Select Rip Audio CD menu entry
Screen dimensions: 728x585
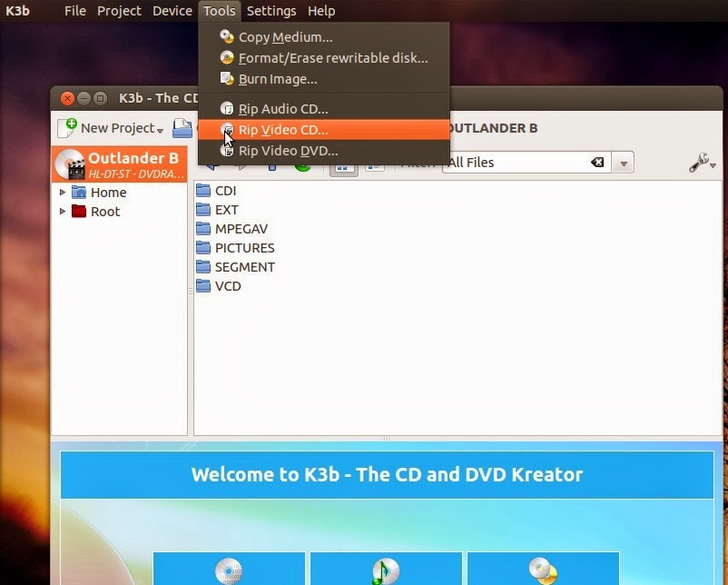click(x=324, y=109)
